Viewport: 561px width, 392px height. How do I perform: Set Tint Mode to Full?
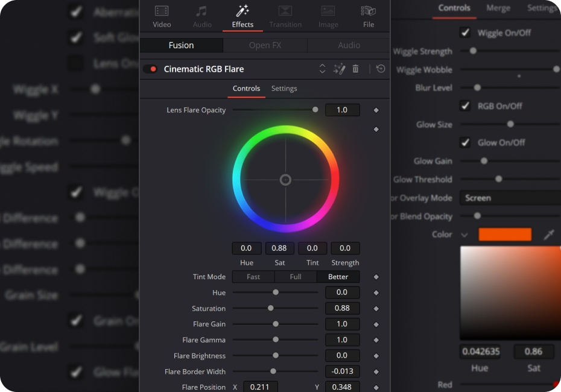[x=296, y=277]
